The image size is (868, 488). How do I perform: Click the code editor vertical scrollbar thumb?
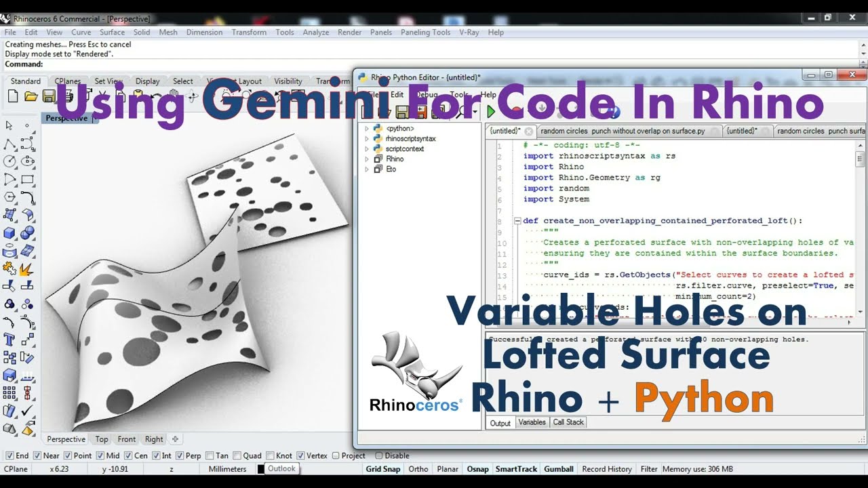(x=860, y=159)
